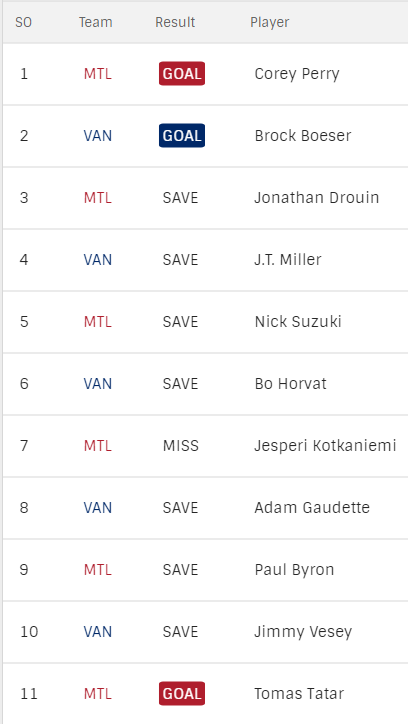This screenshot has width=408, height=724.
Task: Click the red GOAL badge for Corey Perry
Action: coord(182,73)
